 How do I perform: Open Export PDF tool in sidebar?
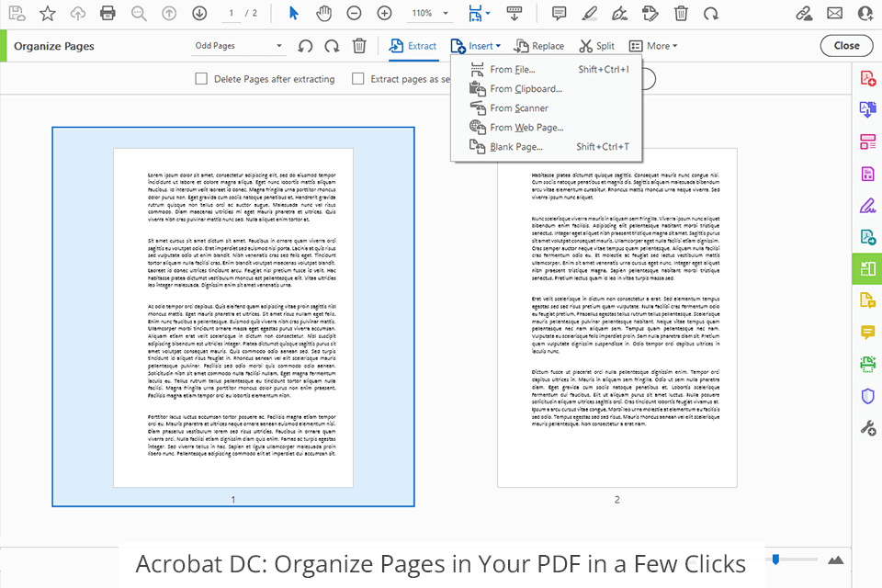coord(867,109)
